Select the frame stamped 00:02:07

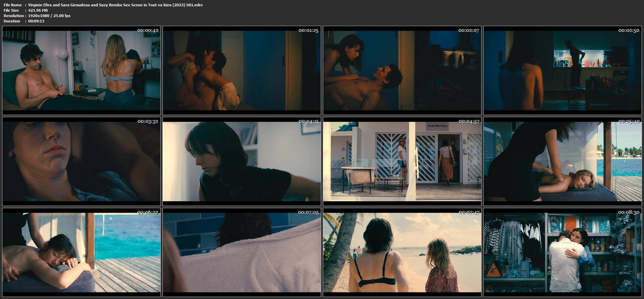(x=402, y=70)
